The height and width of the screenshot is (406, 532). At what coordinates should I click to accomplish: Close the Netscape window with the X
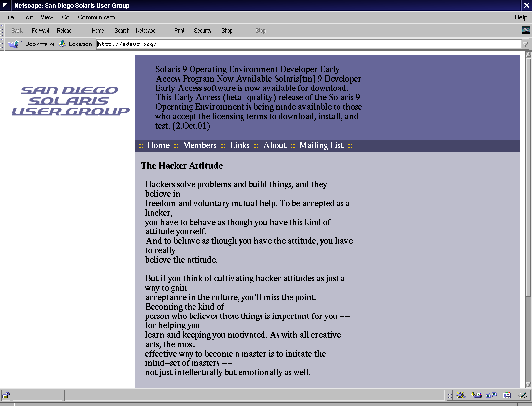526,5
